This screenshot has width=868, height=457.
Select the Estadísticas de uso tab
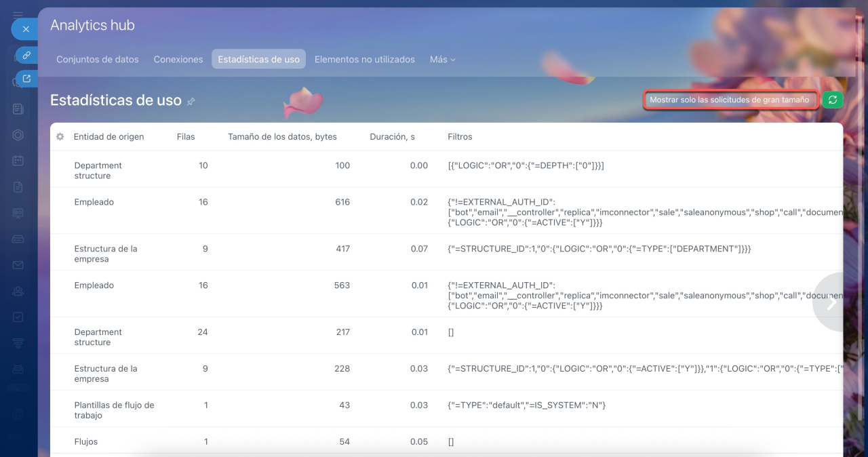[x=258, y=60]
